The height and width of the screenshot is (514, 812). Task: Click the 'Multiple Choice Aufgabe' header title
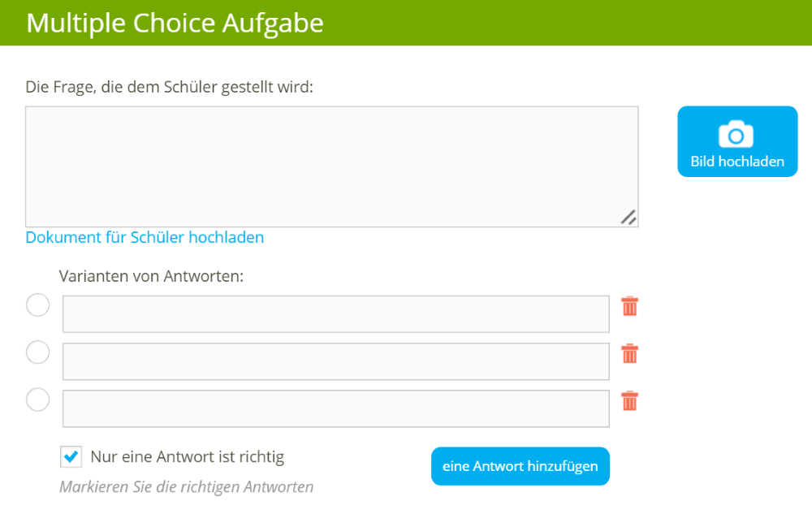[175, 23]
